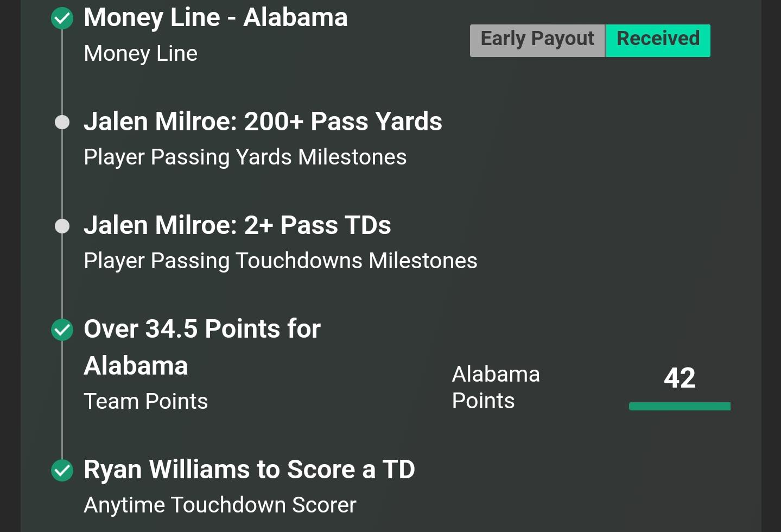
Task: Tap the Early Payout badge
Action: click(537, 40)
